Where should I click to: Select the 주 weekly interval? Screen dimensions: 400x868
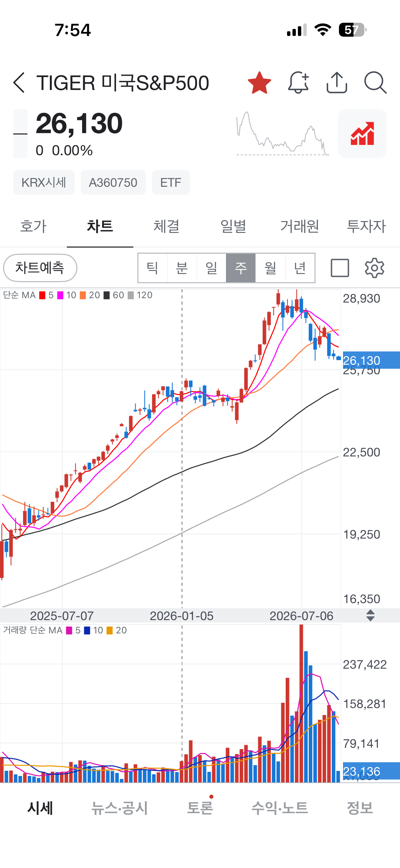point(241,268)
